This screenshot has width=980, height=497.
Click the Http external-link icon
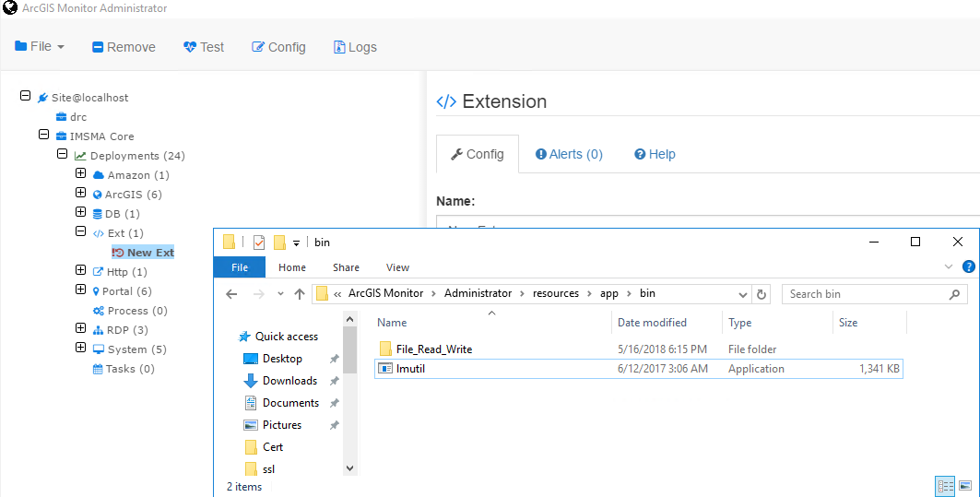tap(98, 272)
